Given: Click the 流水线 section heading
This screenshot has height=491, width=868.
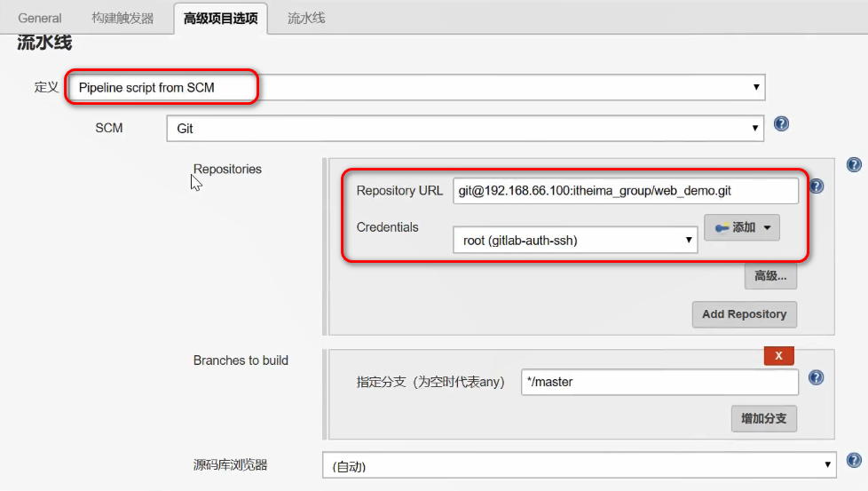Looking at the screenshot, I should point(44,43).
